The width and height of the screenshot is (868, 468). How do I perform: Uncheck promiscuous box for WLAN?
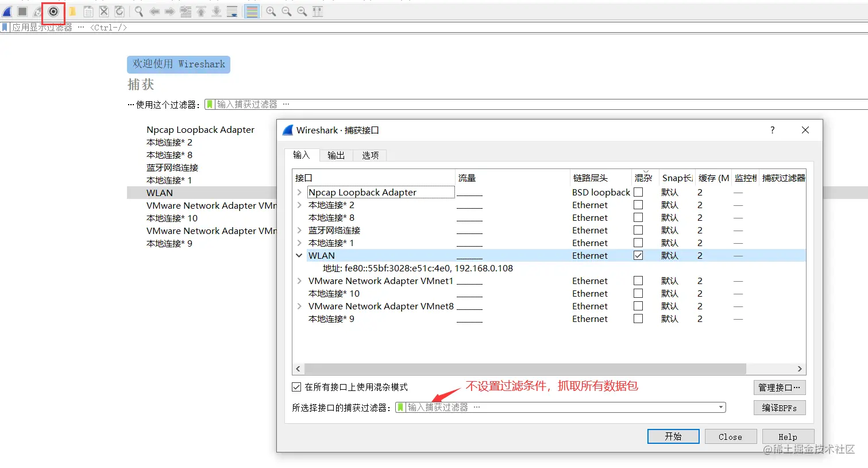[x=638, y=255]
